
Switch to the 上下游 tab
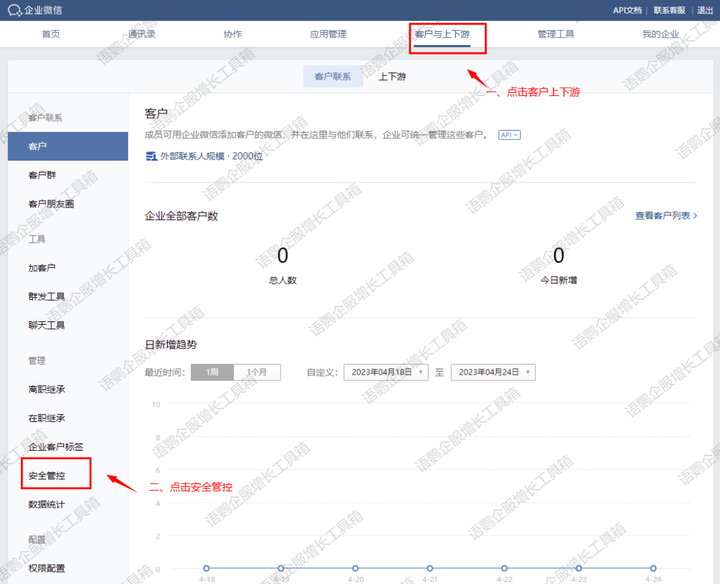pos(392,77)
